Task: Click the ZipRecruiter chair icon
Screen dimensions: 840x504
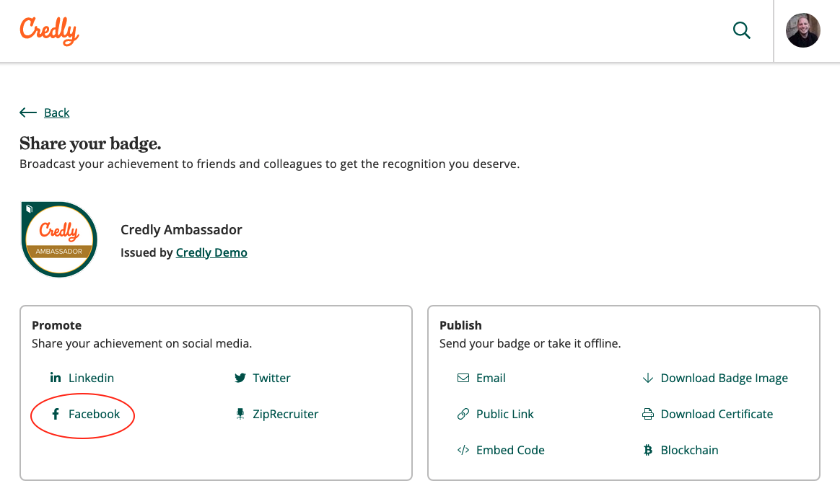Action: [x=240, y=414]
